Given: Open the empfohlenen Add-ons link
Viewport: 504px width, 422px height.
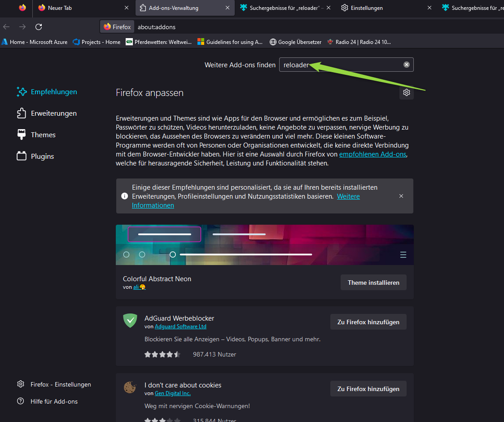Looking at the screenshot, I should point(373,154).
